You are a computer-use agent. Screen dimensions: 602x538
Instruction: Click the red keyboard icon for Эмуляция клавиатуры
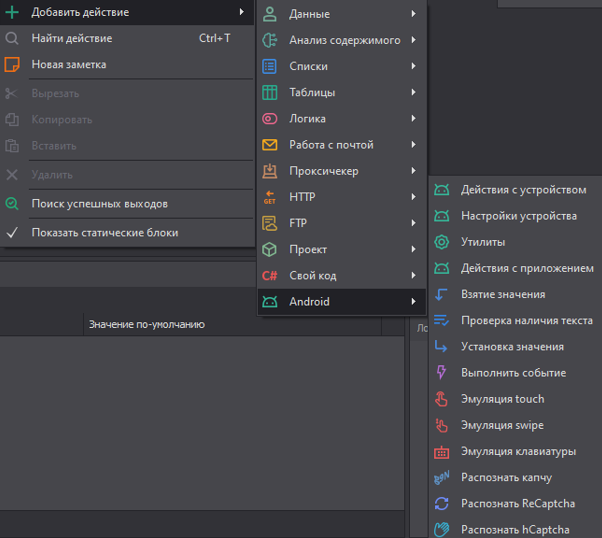[x=442, y=452]
